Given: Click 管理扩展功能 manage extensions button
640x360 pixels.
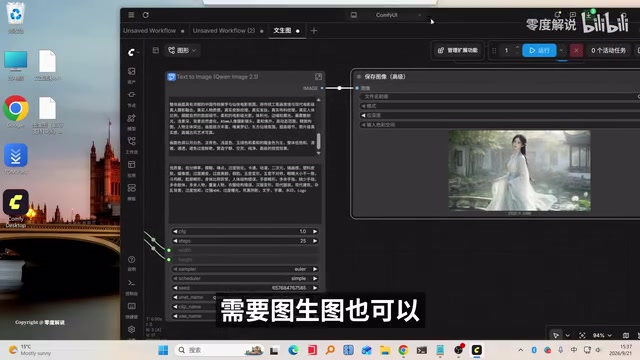Looking at the screenshot, I should (x=458, y=50).
